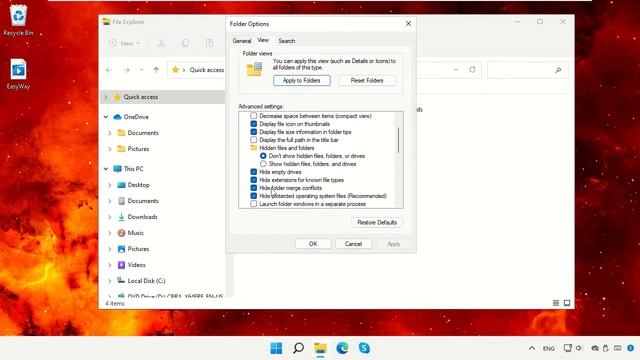Screen dimensions: 640x360
Task: Click the Apply button in Folder Options
Action: 393,244
